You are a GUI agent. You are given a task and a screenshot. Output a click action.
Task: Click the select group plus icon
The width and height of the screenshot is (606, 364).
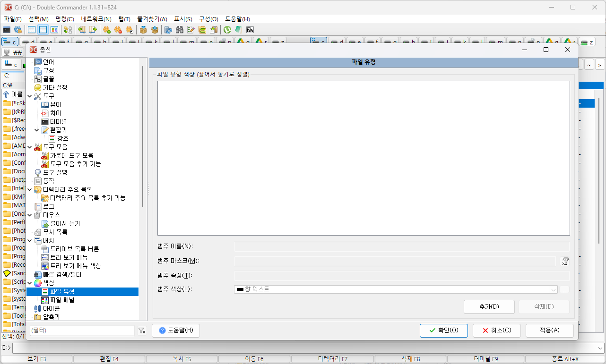[x=107, y=30]
